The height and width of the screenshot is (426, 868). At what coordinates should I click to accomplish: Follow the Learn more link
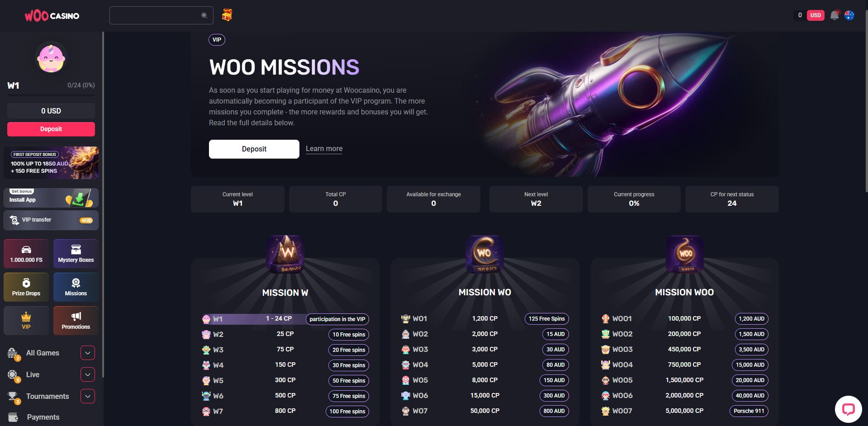pyautogui.click(x=324, y=149)
